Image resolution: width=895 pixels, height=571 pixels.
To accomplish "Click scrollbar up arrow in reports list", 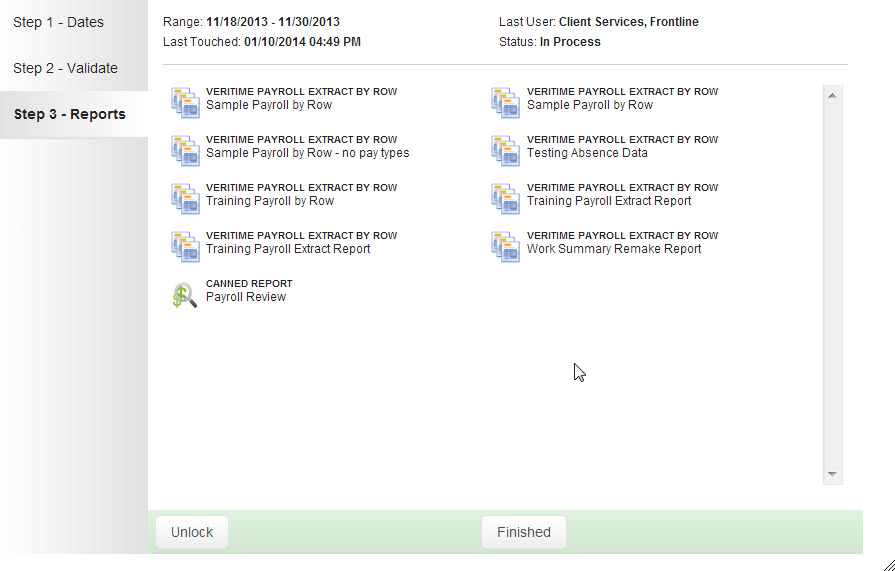I will tap(832, 96).
